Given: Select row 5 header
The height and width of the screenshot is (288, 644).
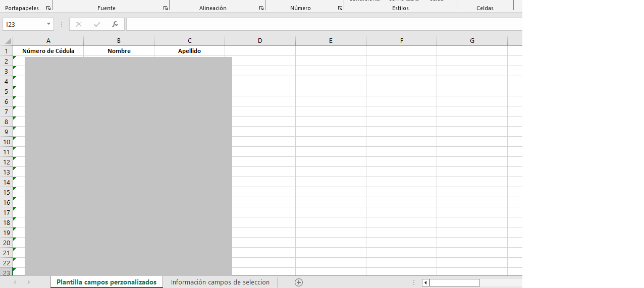Looking at the screenshot, I should tap(7, 91).
